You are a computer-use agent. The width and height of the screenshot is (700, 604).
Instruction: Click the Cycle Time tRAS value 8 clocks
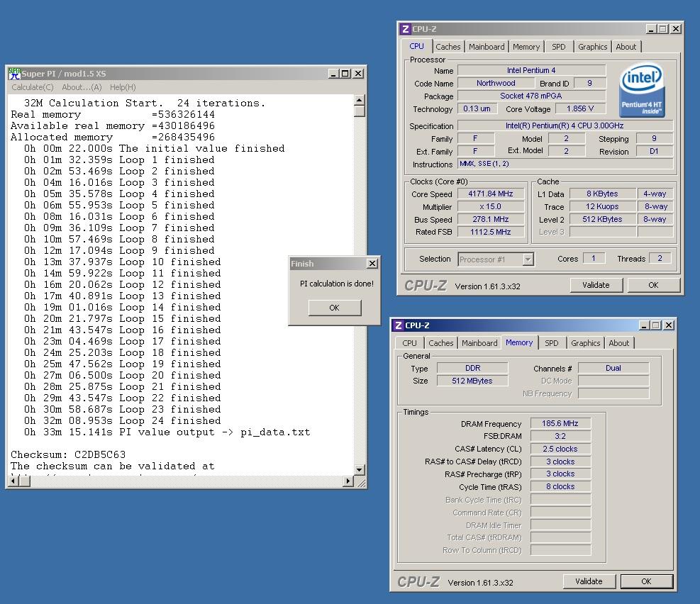[x=560, y=487]
